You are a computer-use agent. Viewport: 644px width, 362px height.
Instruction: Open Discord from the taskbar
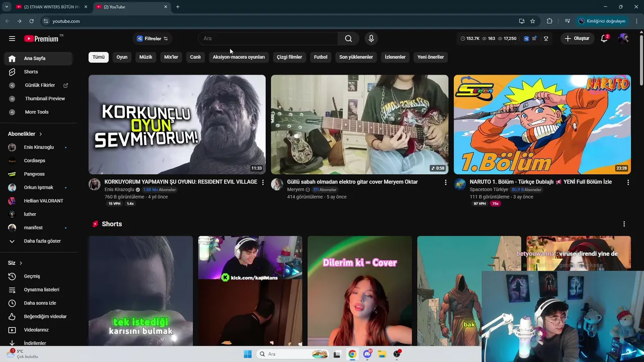(x=367, y=354)
